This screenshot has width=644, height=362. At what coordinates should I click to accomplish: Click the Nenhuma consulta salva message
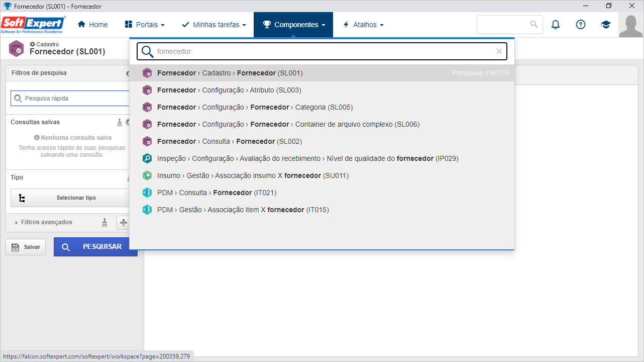pos(72,137)
